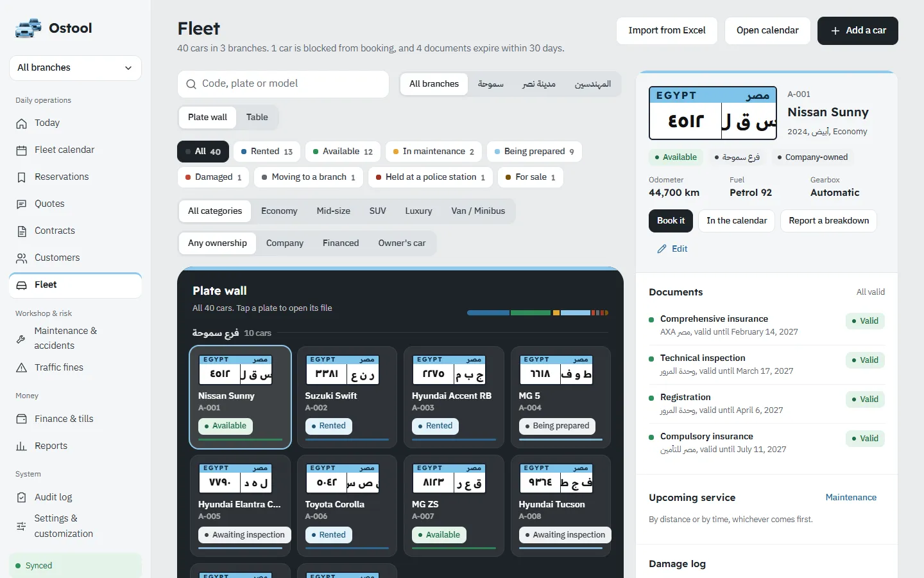Click In the calendar button
The height and width of the screenshot is (578, 924).
pos(737,221)
